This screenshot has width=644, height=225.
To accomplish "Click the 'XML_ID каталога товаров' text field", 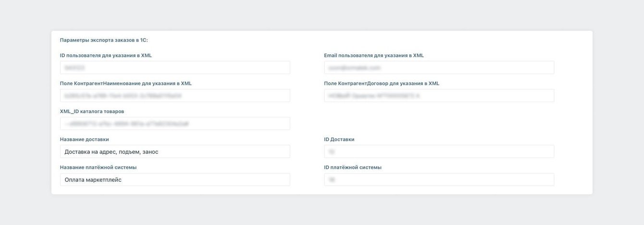I will pyautogui.click(x=174, y=124).
